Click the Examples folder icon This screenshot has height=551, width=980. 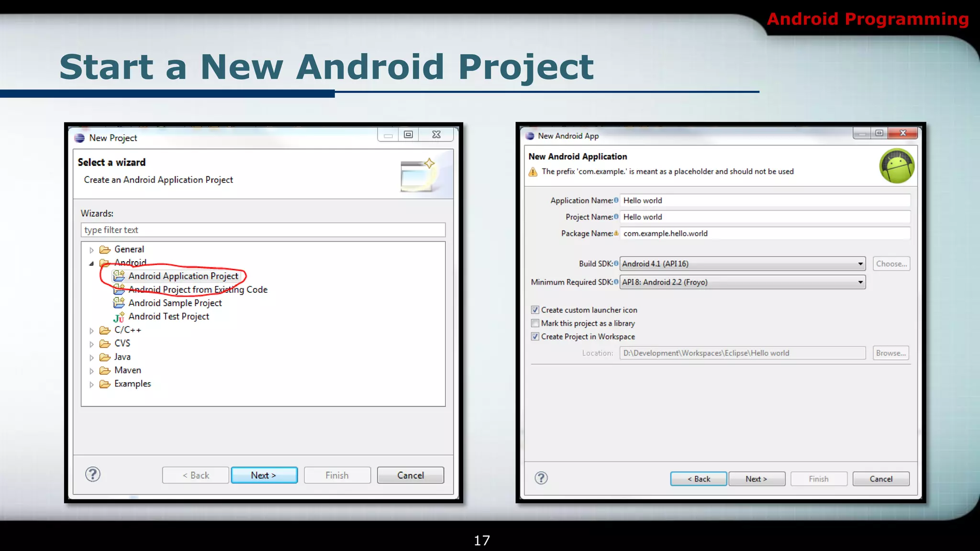point(105,384)
